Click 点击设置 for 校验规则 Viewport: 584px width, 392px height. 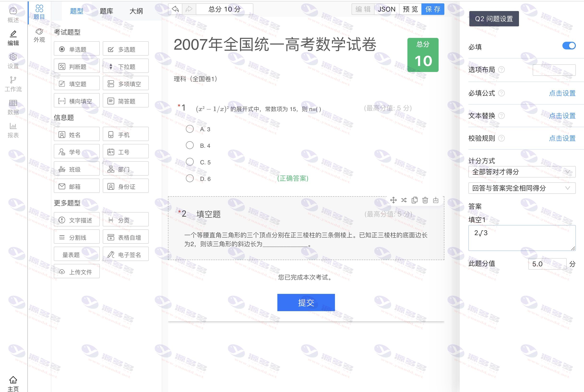click(562, 138)
